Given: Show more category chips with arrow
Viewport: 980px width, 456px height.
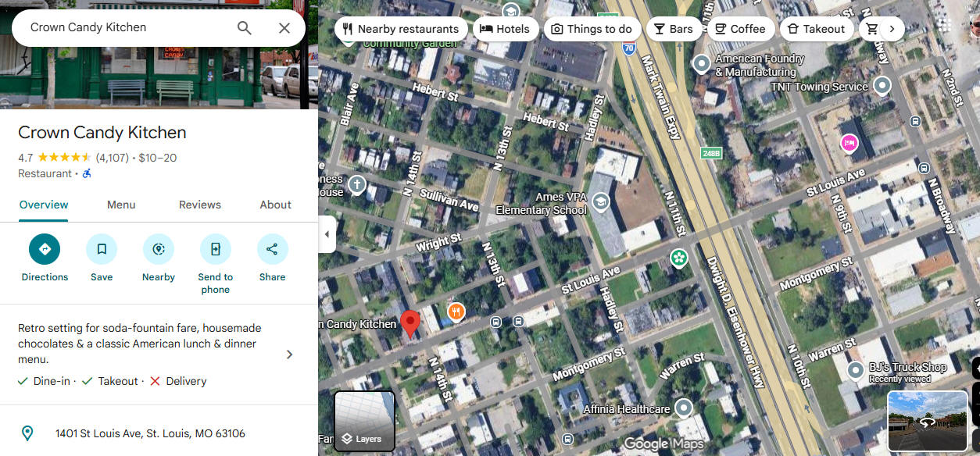Looking at the screenshot, I should (x=892, y=29).
